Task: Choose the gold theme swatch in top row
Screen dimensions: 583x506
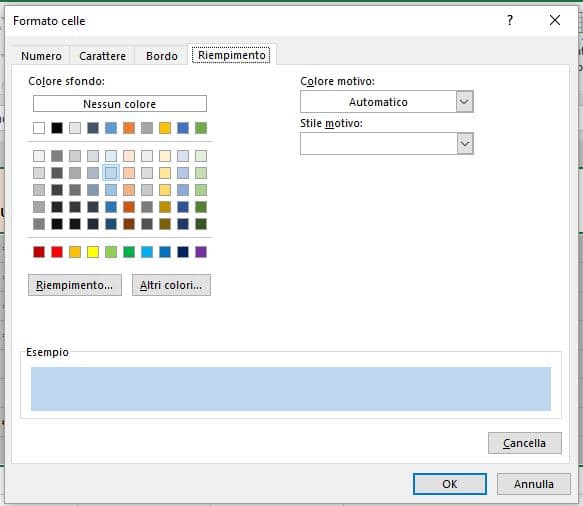Action: (165, 128)
